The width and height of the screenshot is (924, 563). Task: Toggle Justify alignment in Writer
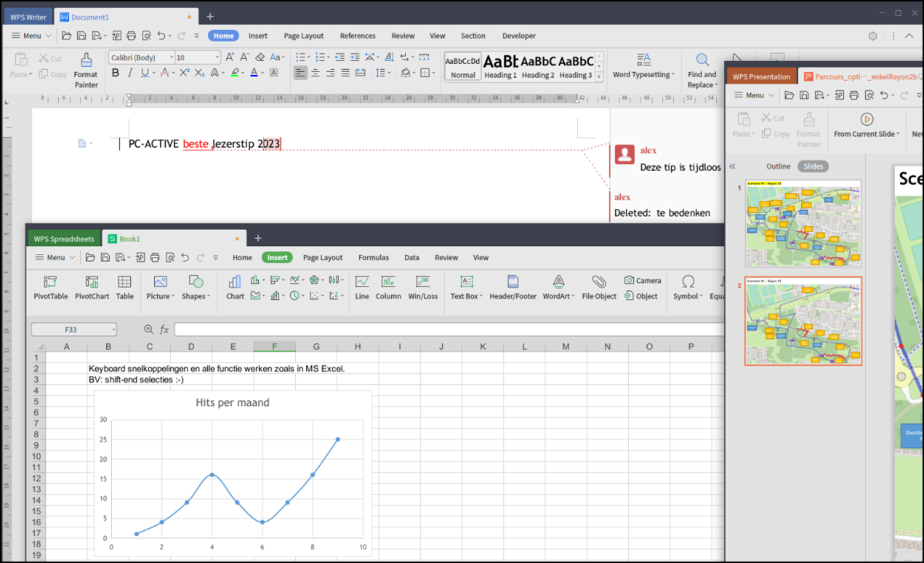pos(345,73)
